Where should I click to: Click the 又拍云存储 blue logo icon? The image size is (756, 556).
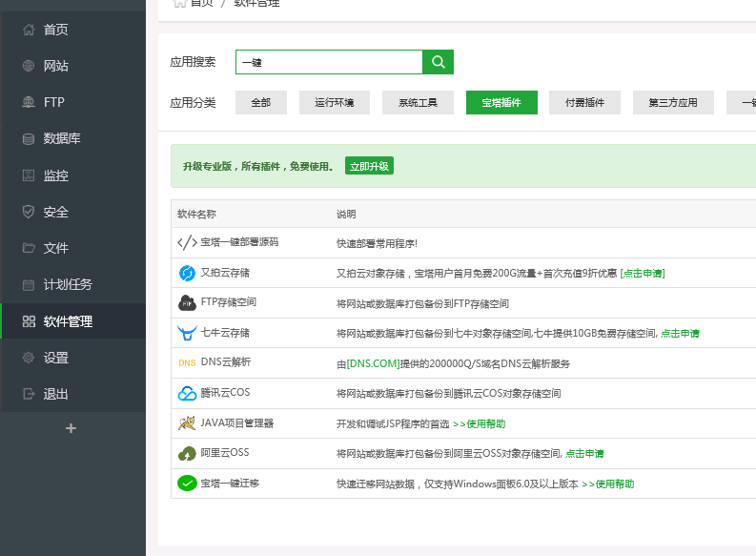pos(187,273)
